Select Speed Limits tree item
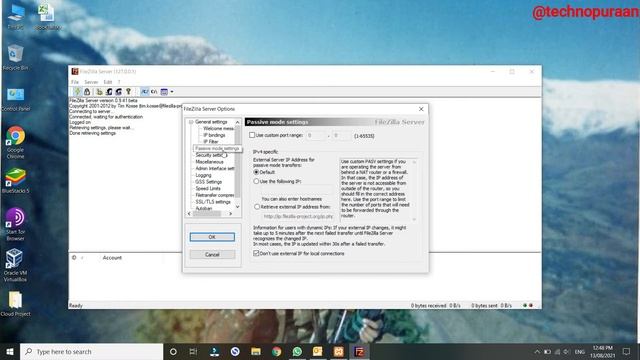The width and height of the screenshot is (640, 360). click(x=208, y=189)
